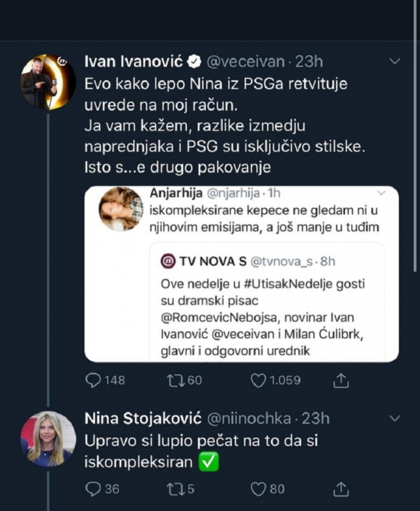This screenshot has height=511, width=420.
Task: Reply to Nina Stojaković's tweet
Action: (x=93, y=490)
